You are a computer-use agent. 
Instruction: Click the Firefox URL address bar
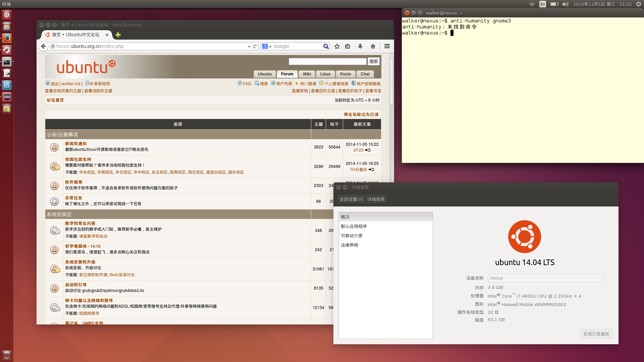pos(151,46)
